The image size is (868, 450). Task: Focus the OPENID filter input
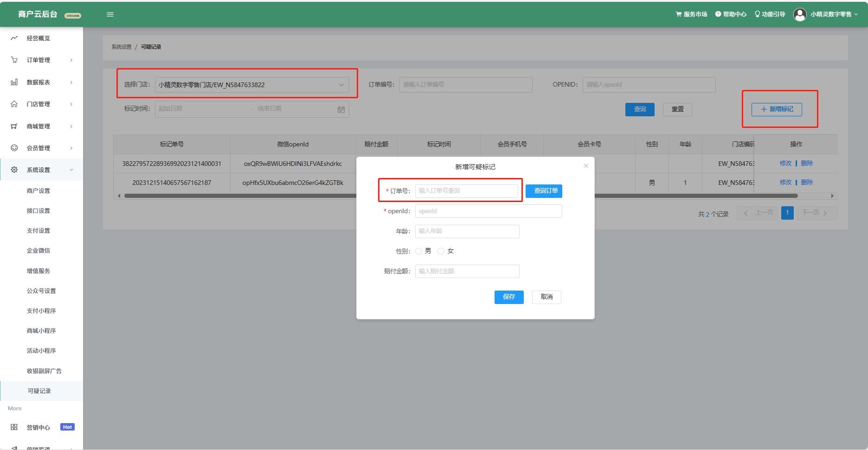pyautogui.click(x=649, y=85)
